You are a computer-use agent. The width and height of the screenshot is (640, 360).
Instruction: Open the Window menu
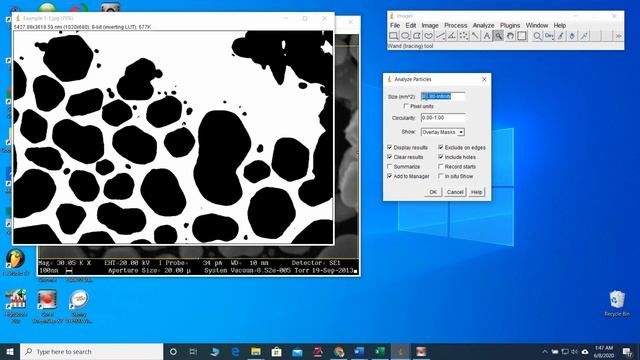[x=537, y=25]
